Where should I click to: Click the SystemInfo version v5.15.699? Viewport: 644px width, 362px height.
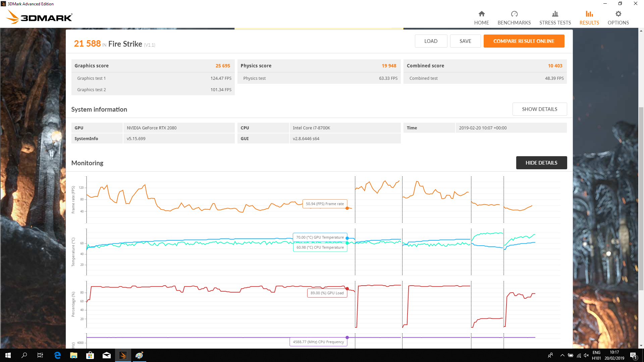click(x=136, y=138)
